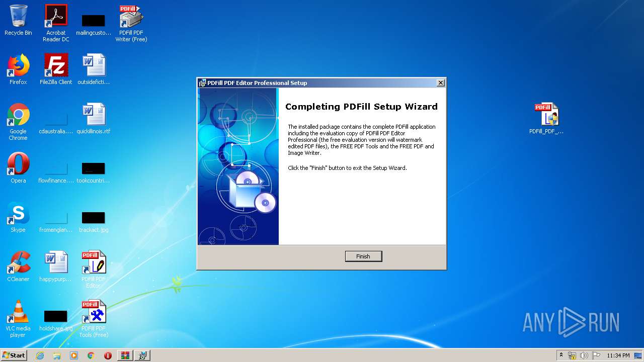The image size is (644, 362).
Task: Launch Chrome from the taskbar
Action: (91, 355)
